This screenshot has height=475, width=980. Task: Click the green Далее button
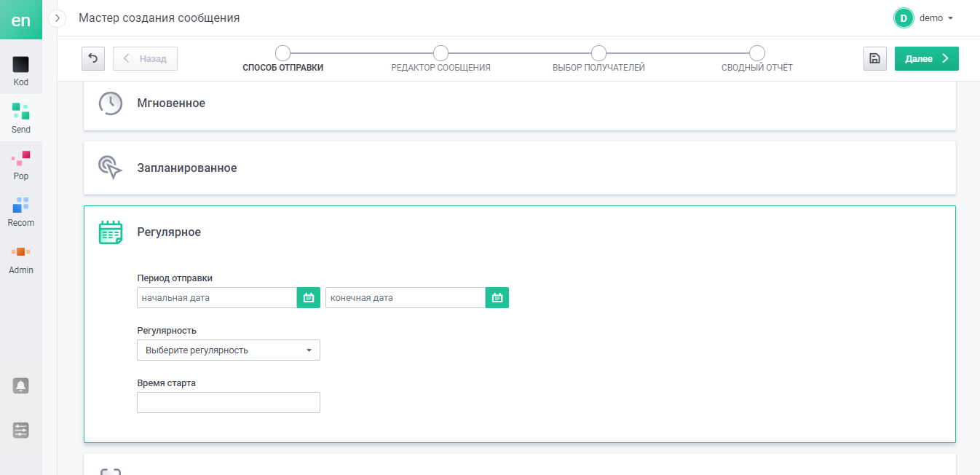[x=927, y=58]
